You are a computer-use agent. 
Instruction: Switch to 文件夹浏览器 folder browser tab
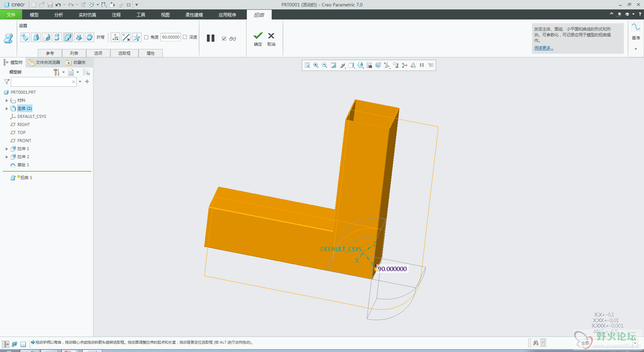tap(44, 62)
